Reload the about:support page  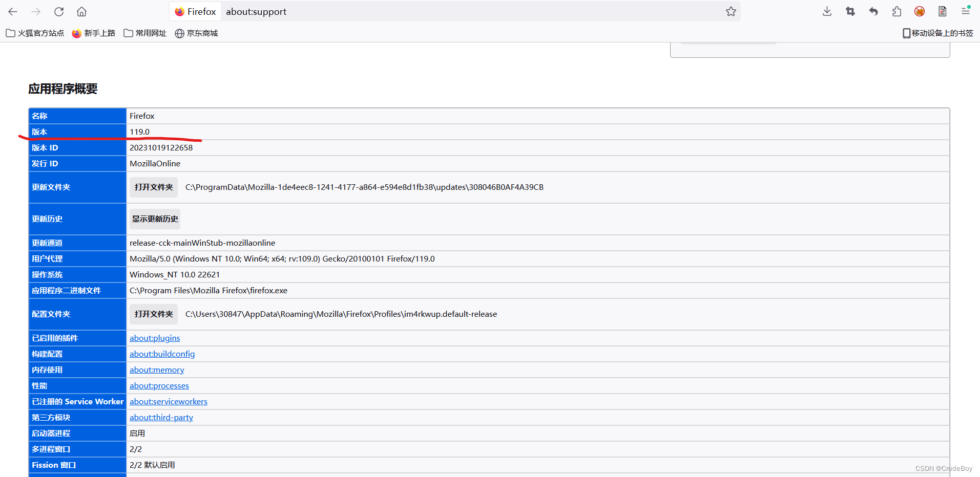pyautogui.click(x=58, y=11)
